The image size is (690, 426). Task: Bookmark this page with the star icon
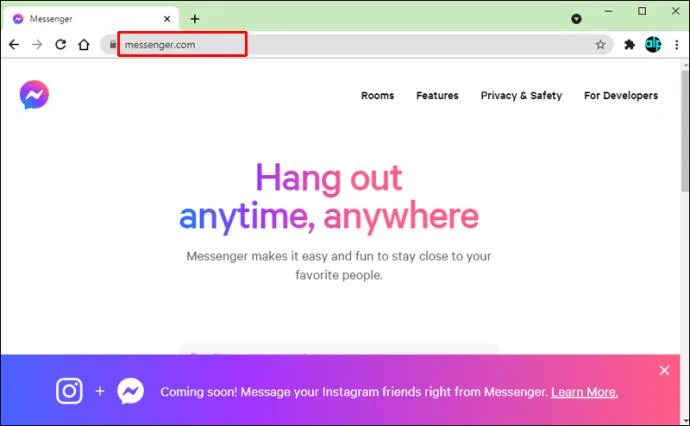point(600,44)
